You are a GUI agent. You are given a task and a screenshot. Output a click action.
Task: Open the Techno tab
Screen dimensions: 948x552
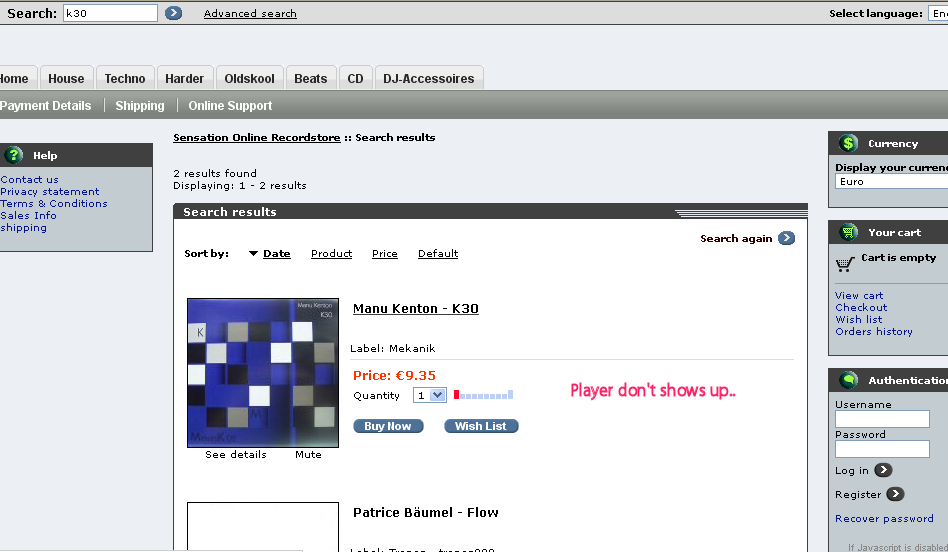coord(125,79)
